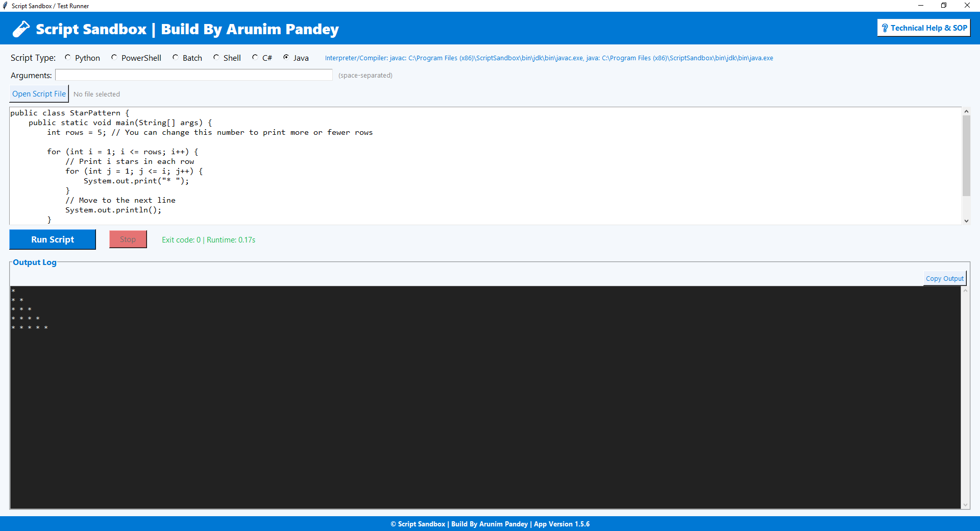This screenshot has width=980, height=531.
Task: Select the C# script type
Action: 255,58
